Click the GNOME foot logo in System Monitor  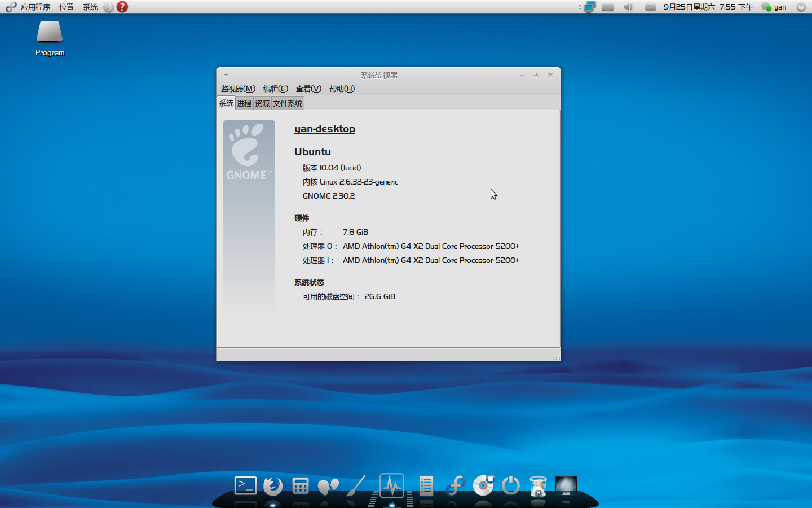(249, 152)
